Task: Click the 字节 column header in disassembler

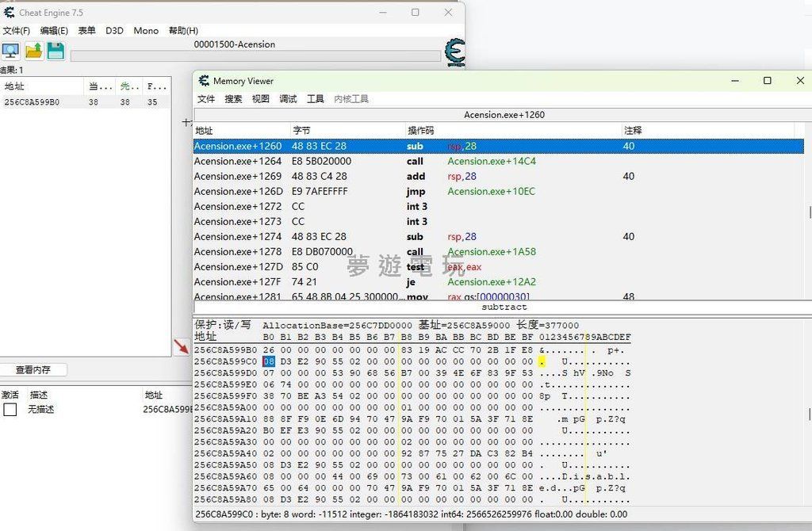Action: tap(301, 131)
